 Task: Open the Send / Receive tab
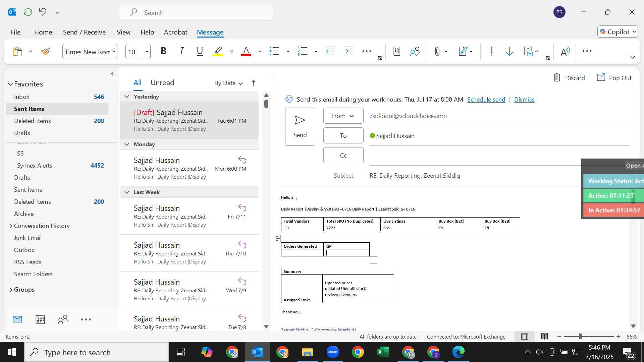tap(84, 32)
